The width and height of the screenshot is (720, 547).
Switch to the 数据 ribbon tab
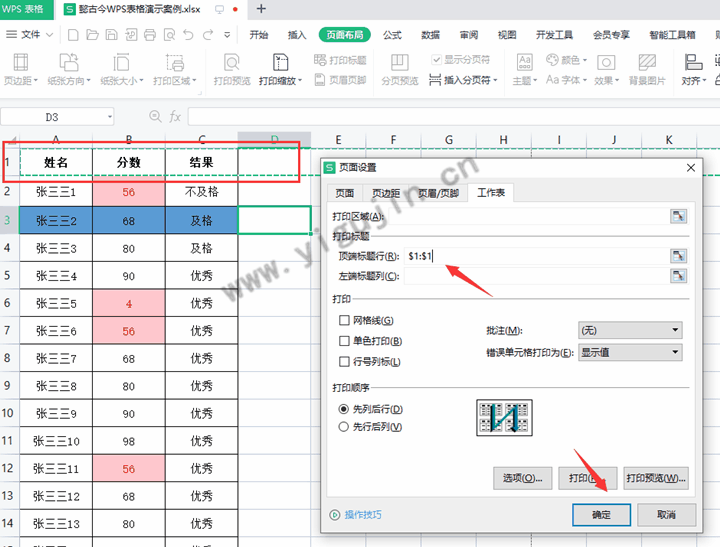430,35
